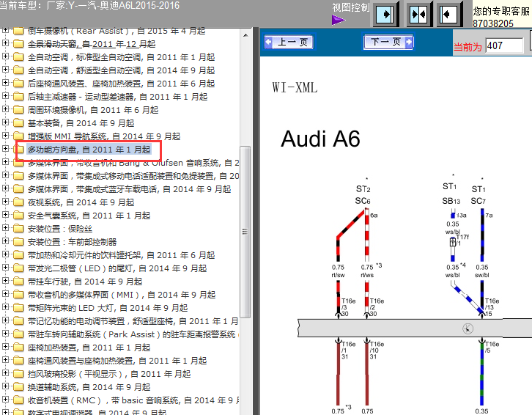Select 基本装备, 自 2014 年 9 月起
Screen dimensions: 532x415
(81, 123)
